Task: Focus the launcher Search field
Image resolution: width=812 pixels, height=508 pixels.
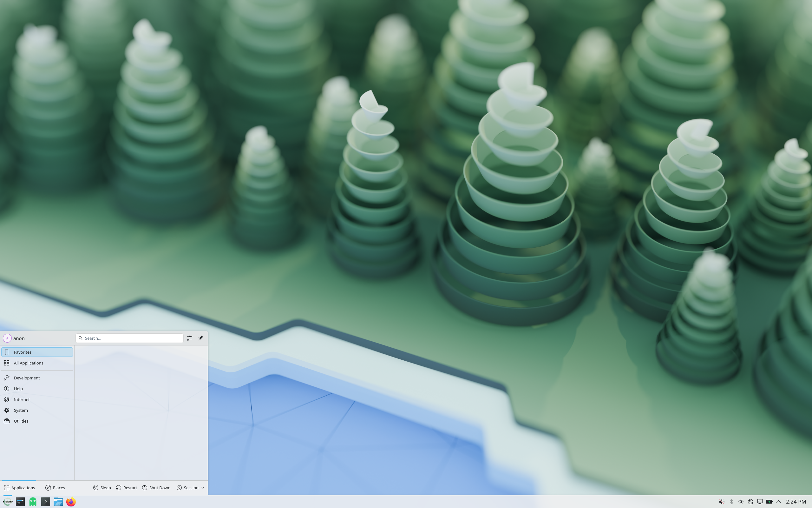Action: (x=129, y=338)
